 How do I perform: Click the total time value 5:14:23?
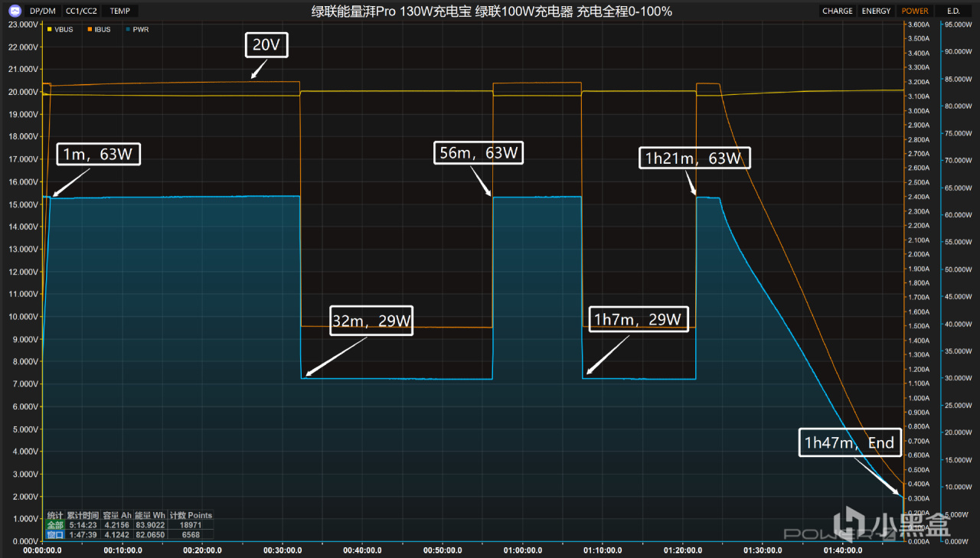[x=83, y=525]
